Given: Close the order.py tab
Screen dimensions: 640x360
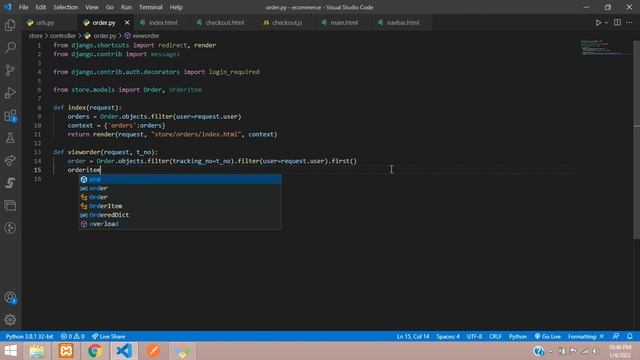Looking at the screenshot, I should [127, 23].
